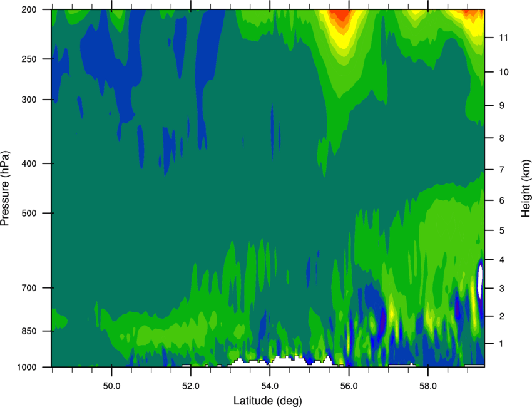This screenshot has height=407, width=532.
Task: Click the 'Height (km)' axis title
Action: 526,188
